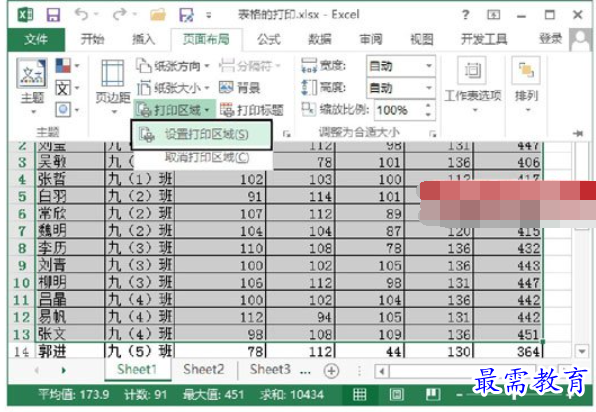This screenshot has height=412, width=596.
Task: Switch to Data (数据) tab
Action: point(320,39)
